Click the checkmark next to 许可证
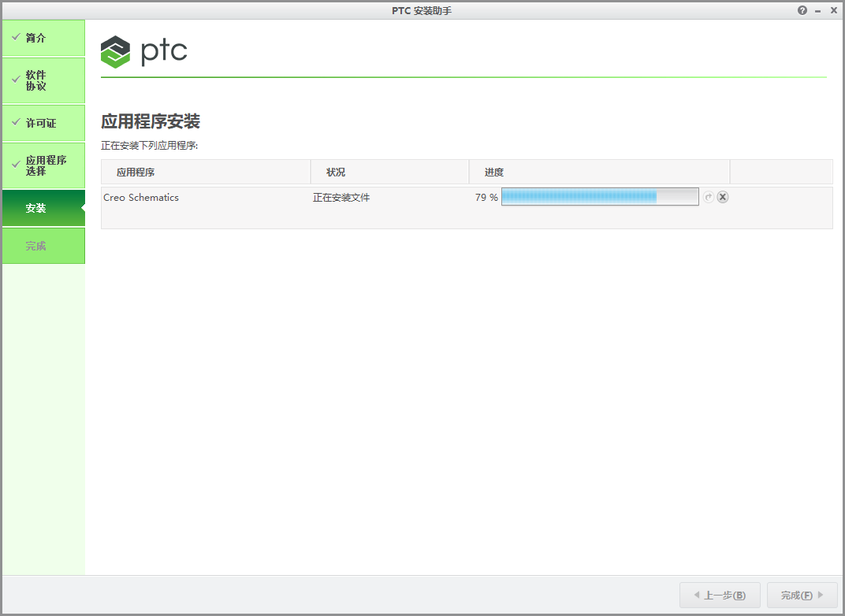Viewport: 845px width, 616px height. point(17,121)
